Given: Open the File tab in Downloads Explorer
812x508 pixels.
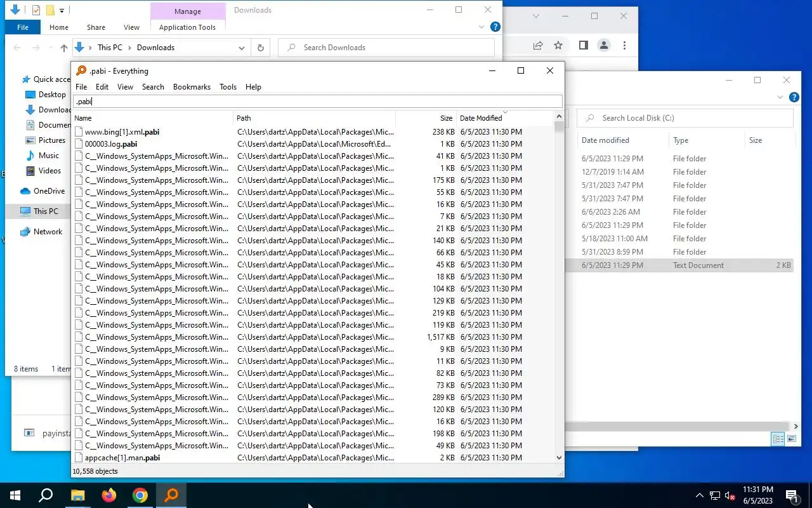Looking at the screenshot, I should 23,27.
